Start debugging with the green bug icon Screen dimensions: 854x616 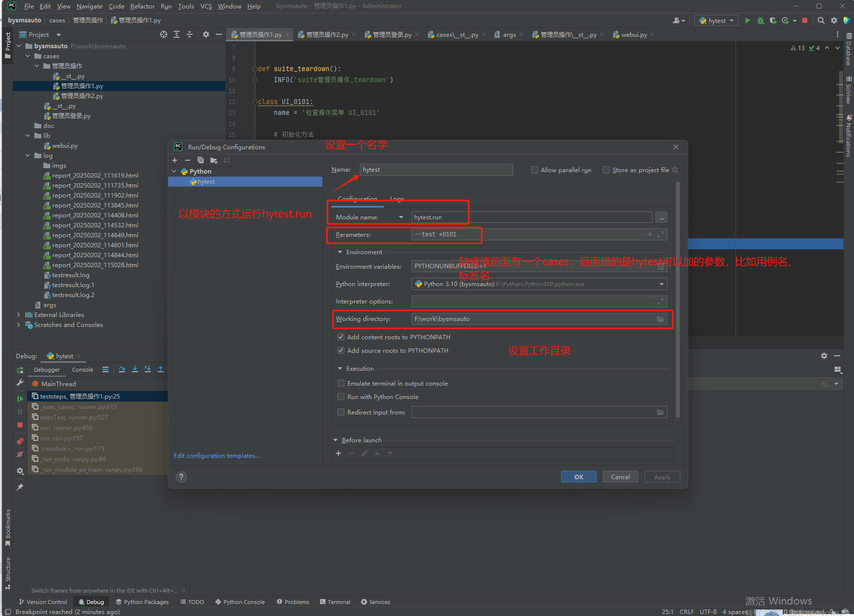point(760,20)
